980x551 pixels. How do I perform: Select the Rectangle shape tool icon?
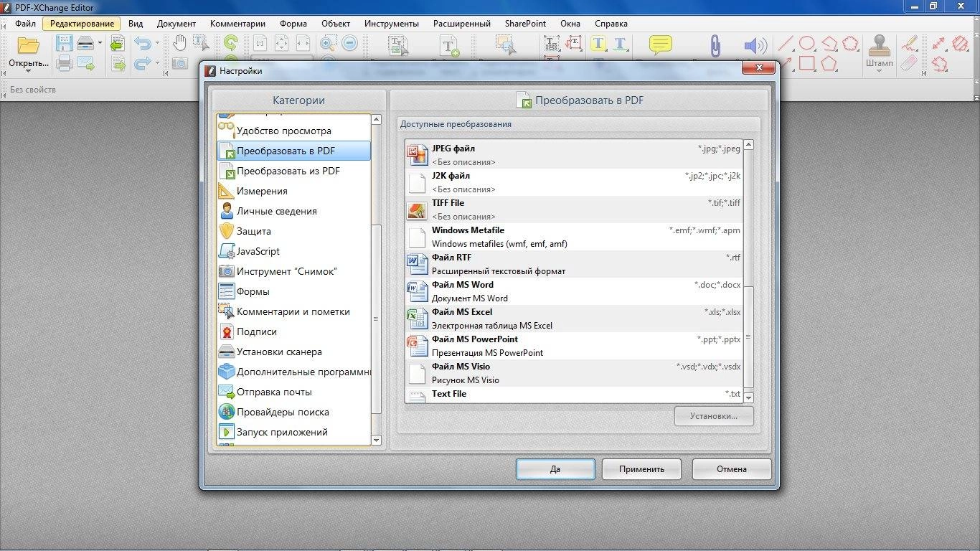pos(807,63)
